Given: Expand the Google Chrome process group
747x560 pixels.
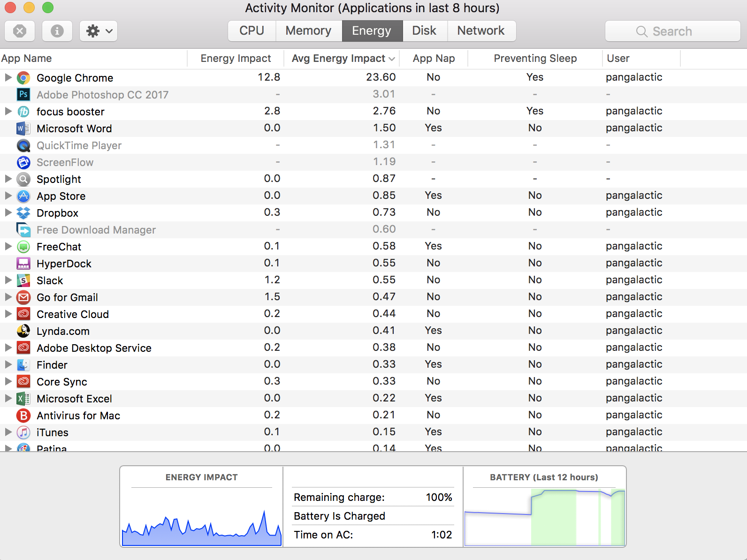Looking at the screenshot, I should [x=8, y=77].
